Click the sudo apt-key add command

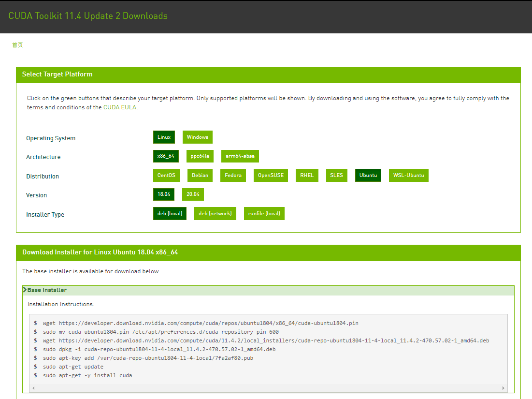click(x=148, y=358)
